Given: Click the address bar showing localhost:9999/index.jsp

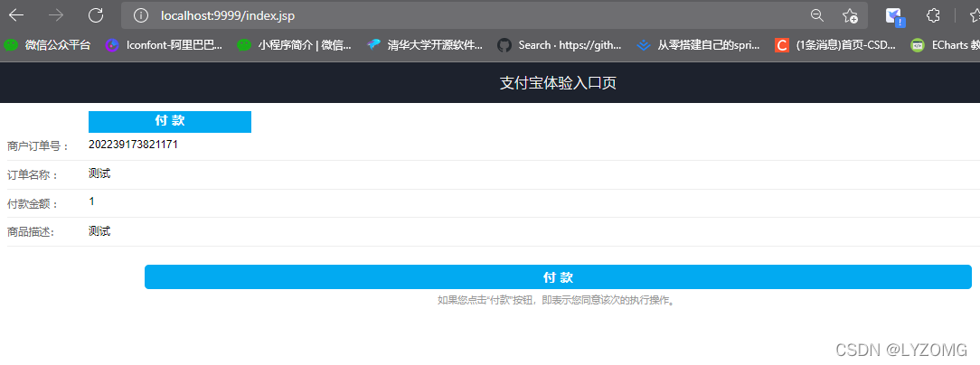Looking at the screenshot, I should (494, 15).
